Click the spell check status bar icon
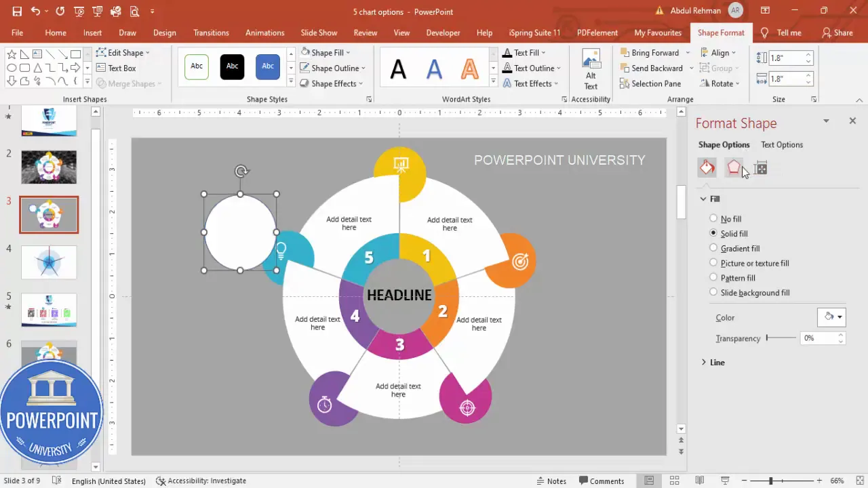The width and height of the screenshot is (868, 488). [57, 481]
